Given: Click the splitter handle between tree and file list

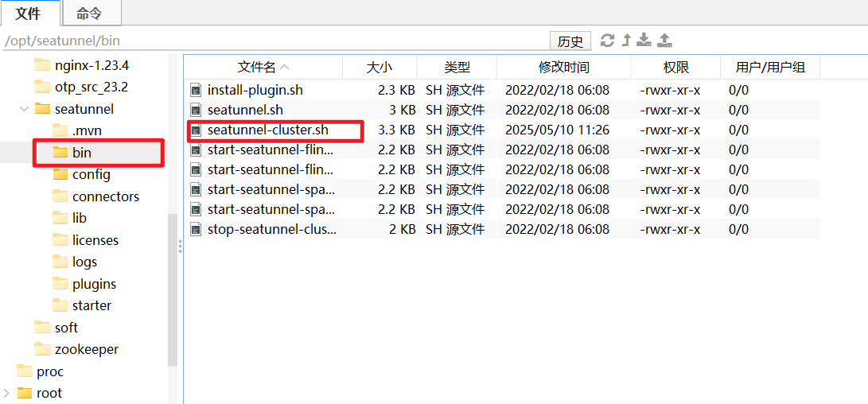Looking at the screenshot, I should (x=181, y=247).
